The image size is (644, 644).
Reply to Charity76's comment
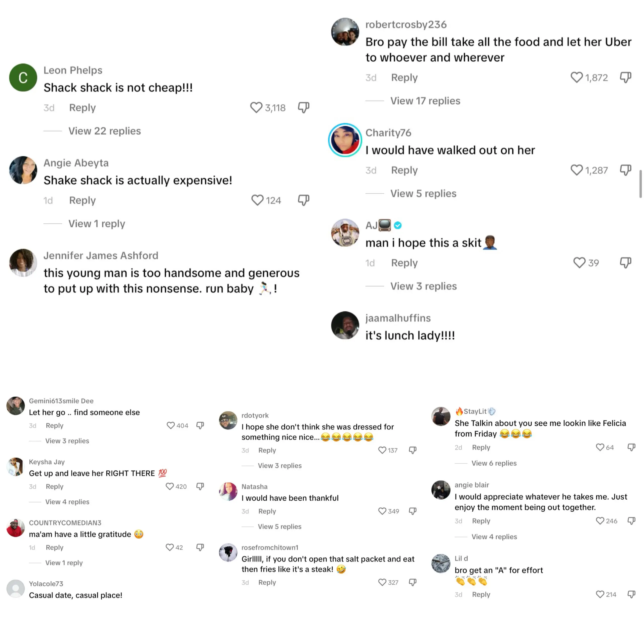[x=404, y=170]
